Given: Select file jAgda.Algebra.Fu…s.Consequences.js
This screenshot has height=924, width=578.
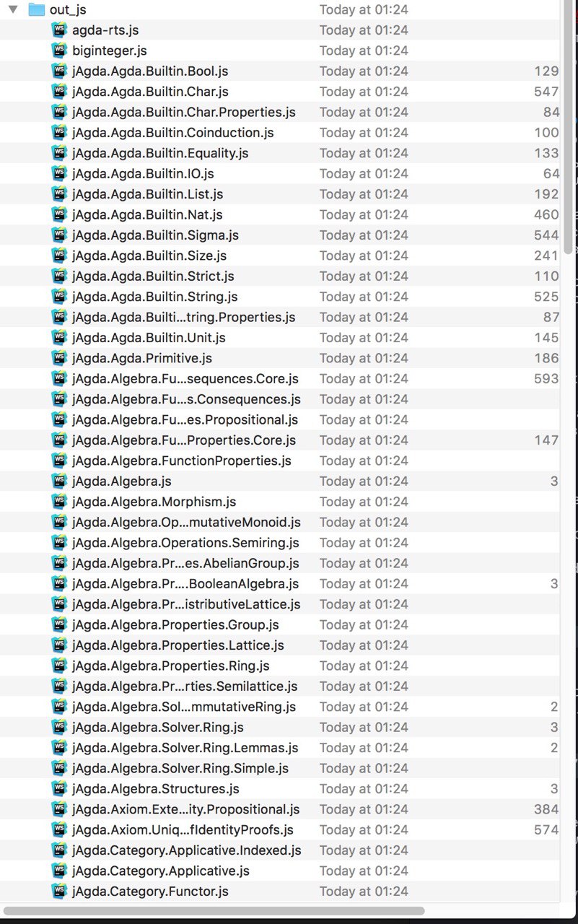Looking at the screenshot, I should (187, 399).
